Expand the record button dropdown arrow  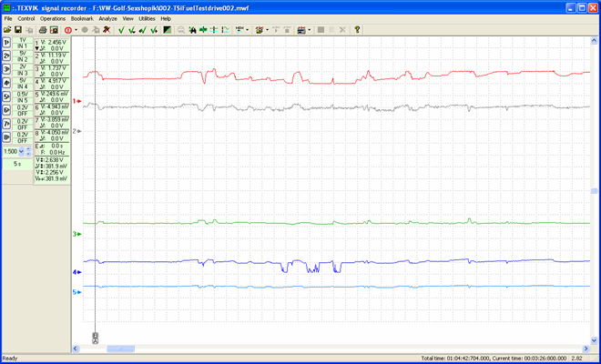tap(76, 30)
